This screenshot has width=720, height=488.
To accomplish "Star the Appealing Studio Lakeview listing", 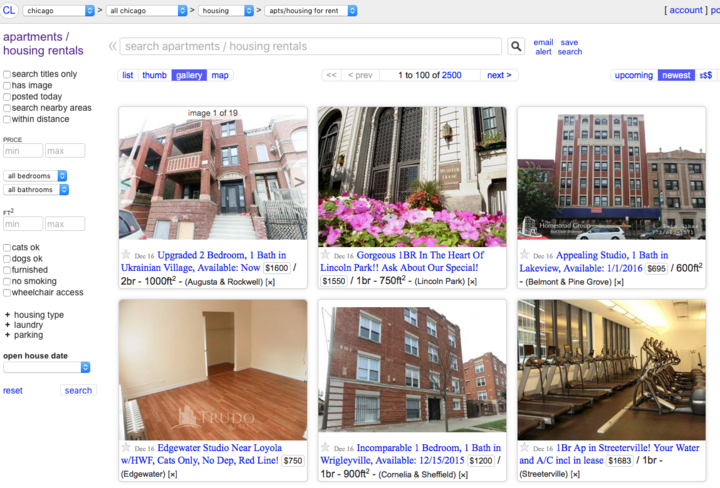I will (x=524, y=254).
